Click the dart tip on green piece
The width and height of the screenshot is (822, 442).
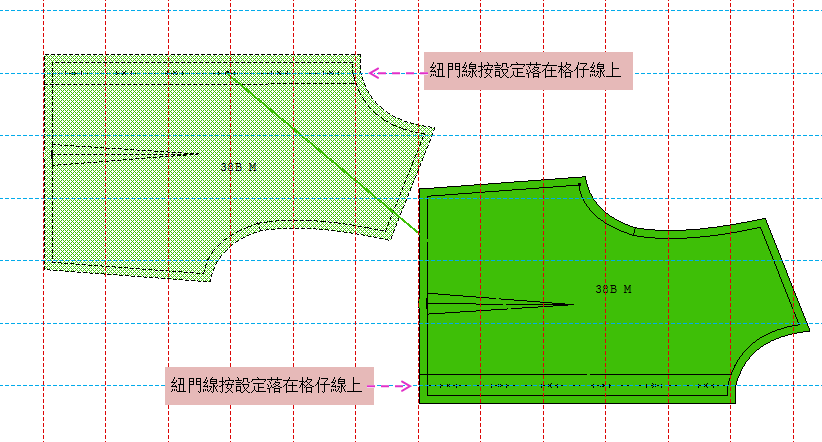571,304
